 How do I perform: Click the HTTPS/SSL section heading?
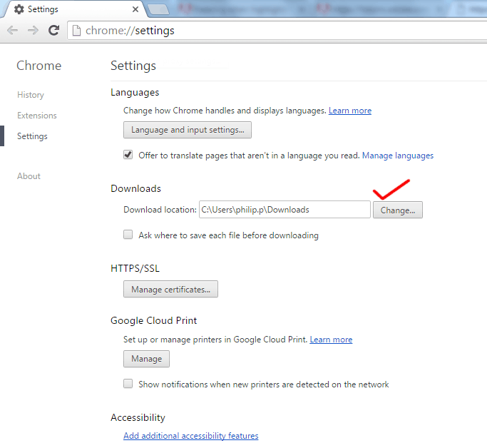[x=135, y=268]
